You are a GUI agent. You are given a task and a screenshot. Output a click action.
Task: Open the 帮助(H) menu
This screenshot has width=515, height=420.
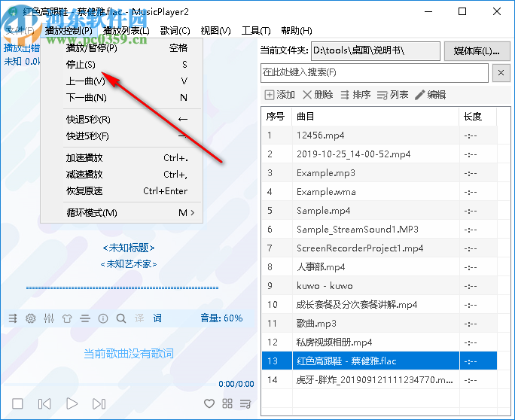pyautogui.click(x=297, y=31)
